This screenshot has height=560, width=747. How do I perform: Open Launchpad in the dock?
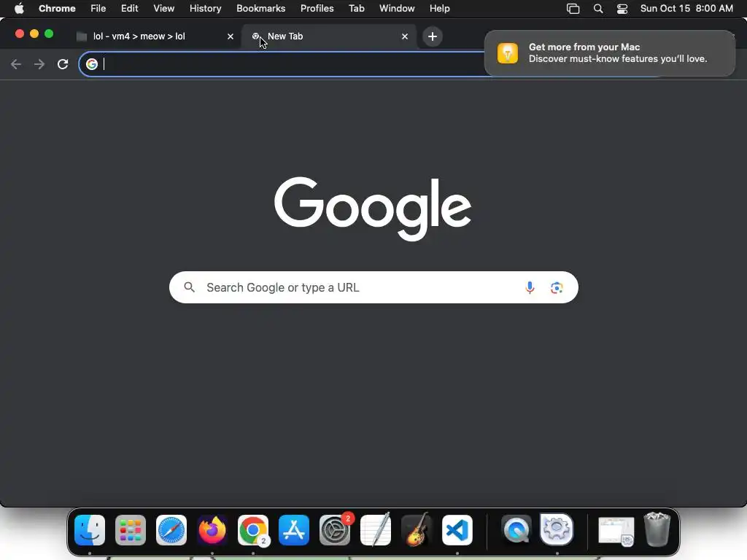click(x=131, y=530)
